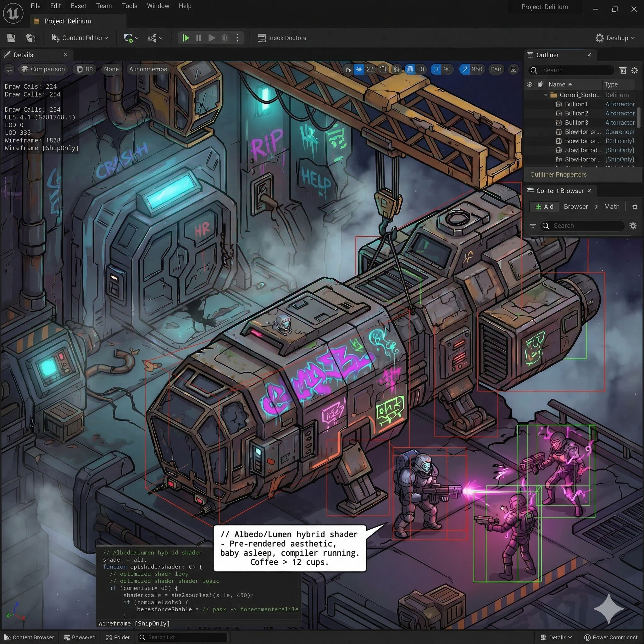Open the Outliner settings gear
Viewport: 644px width, 644px height.
(634, 70)
